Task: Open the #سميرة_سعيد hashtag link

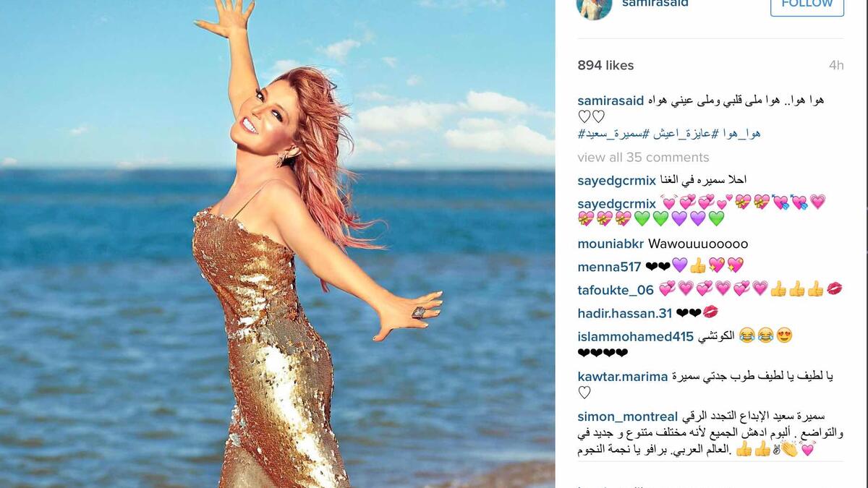Action: click(610, 134)
